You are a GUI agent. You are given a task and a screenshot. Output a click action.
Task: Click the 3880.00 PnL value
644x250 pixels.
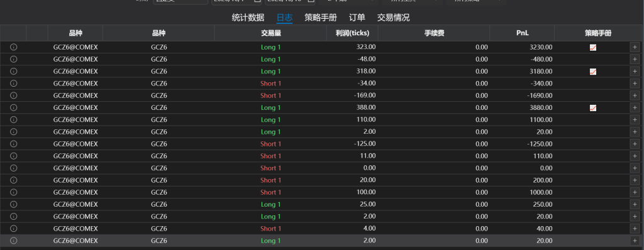pos(541,107)
